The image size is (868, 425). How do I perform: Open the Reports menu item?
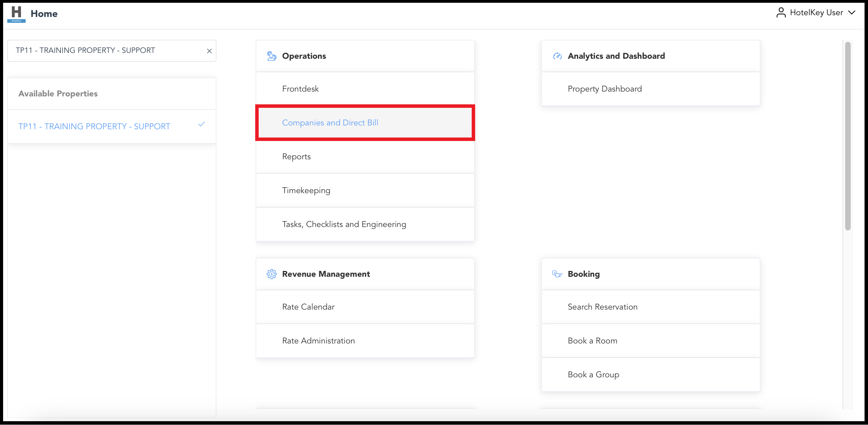click(x=296, y=157)
